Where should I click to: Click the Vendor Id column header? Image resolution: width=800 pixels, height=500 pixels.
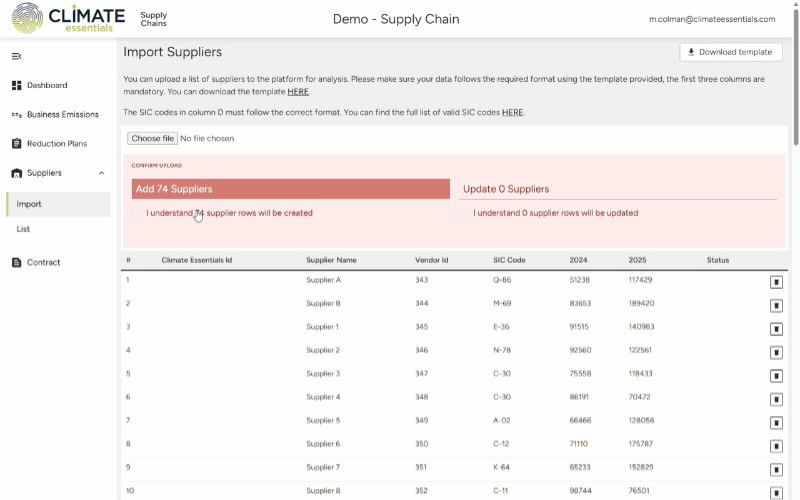pos(432,260)
